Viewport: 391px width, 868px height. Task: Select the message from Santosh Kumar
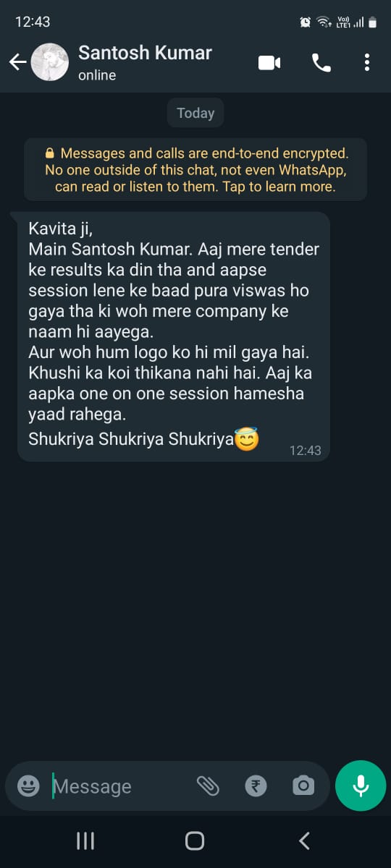click(174, 336)
